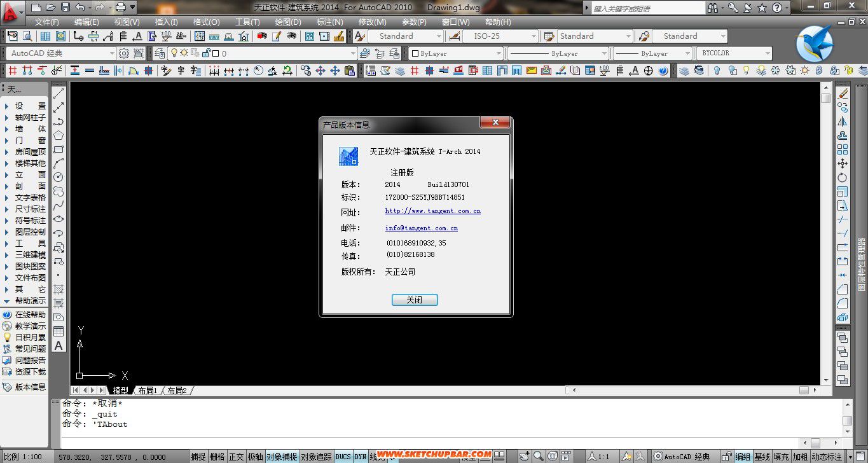Viewport: 868px width, 463px height.
Task: Toggle 正交 ortho mode
Action: 236,457
